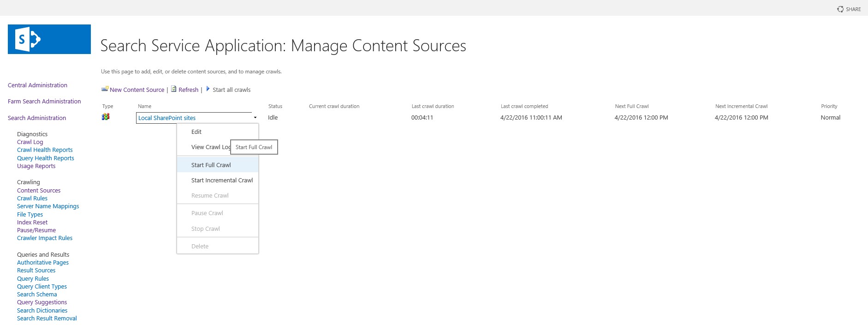Open Authoritative Pages link

[x=43, y=263]
